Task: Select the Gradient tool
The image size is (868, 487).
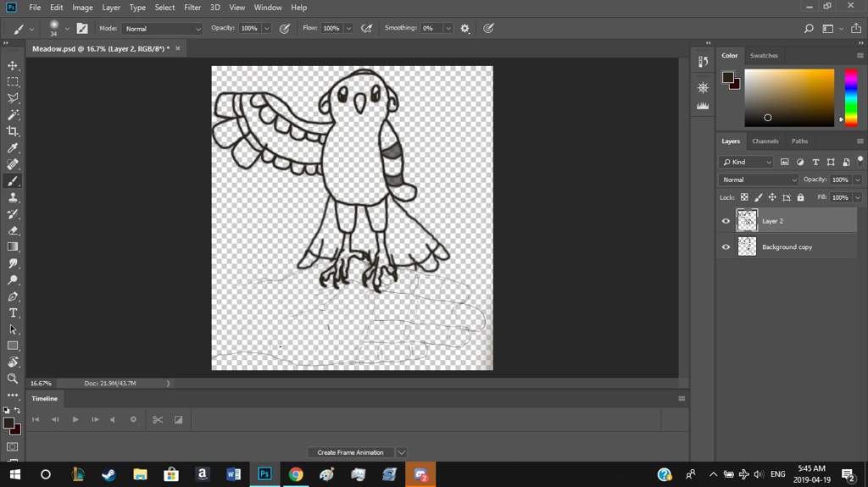Action: [13, 246]
